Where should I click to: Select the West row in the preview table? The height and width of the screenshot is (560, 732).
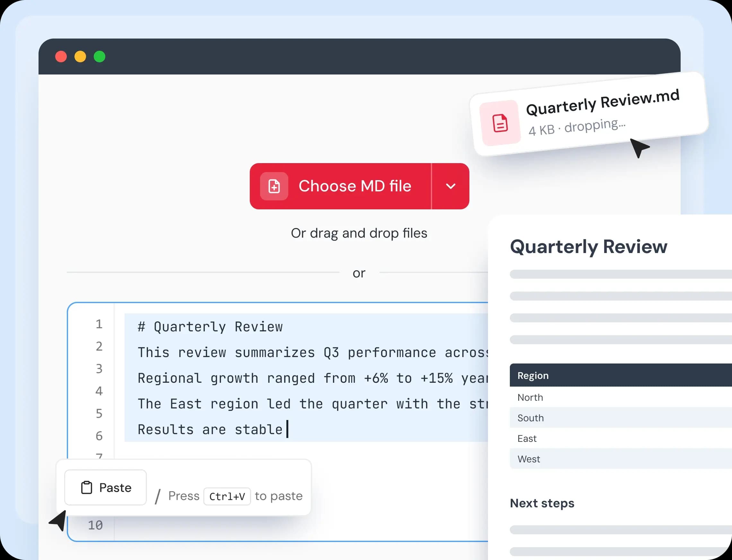621,459
